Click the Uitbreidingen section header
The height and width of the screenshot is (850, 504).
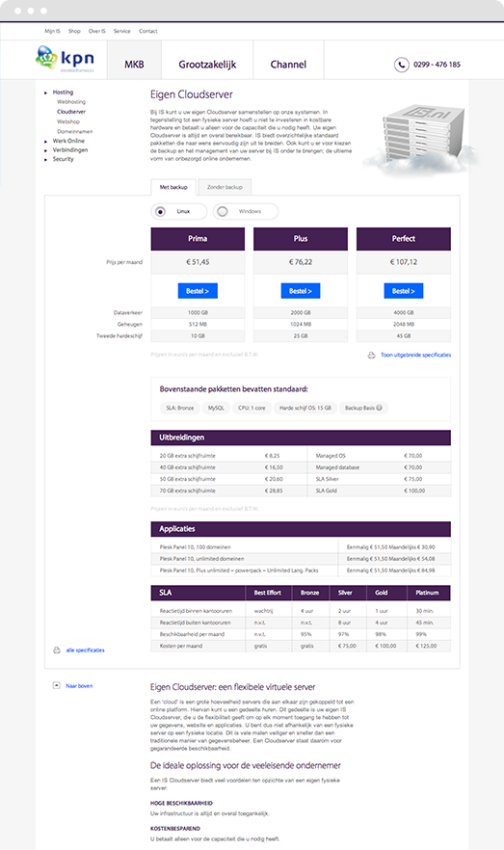[301, 438]
